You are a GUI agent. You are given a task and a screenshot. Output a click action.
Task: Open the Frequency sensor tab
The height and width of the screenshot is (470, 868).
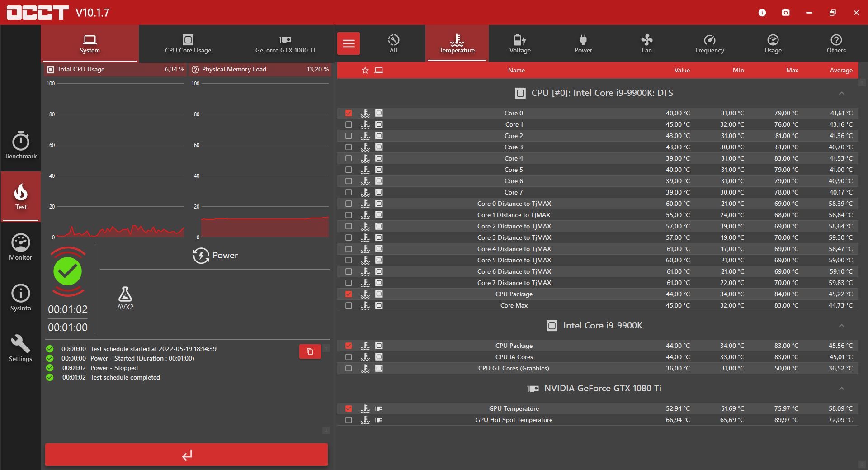710,43
